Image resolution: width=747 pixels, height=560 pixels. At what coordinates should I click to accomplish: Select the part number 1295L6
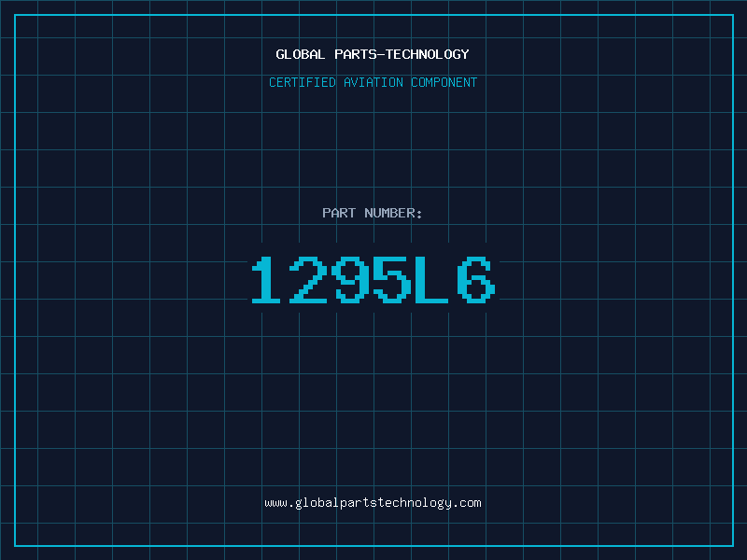(373, 279)
